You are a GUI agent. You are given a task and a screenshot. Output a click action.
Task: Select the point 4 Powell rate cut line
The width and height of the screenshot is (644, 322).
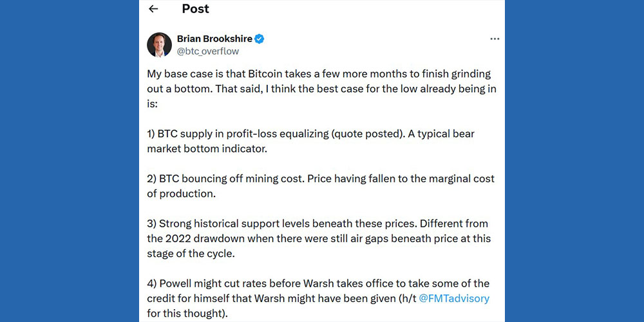coord(318,283)
